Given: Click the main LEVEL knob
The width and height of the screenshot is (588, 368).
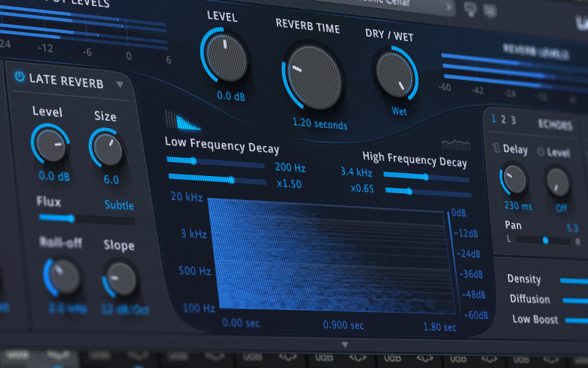Looking at the screenshot, I should pyautogui.click(x=226, y=58).
